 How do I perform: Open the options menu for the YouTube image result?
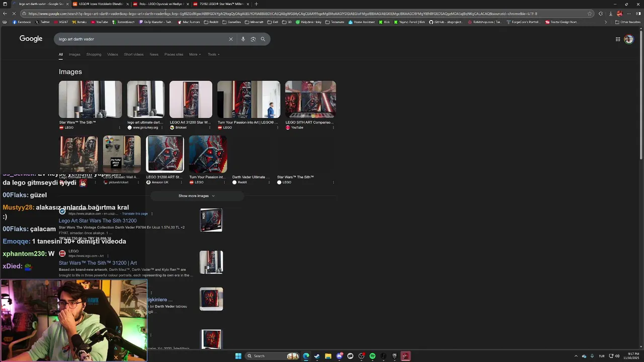point(333,128)
